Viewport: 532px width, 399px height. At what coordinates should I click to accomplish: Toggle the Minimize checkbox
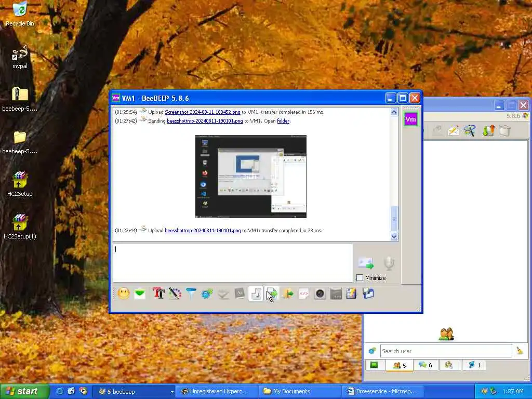pos(360,278)
